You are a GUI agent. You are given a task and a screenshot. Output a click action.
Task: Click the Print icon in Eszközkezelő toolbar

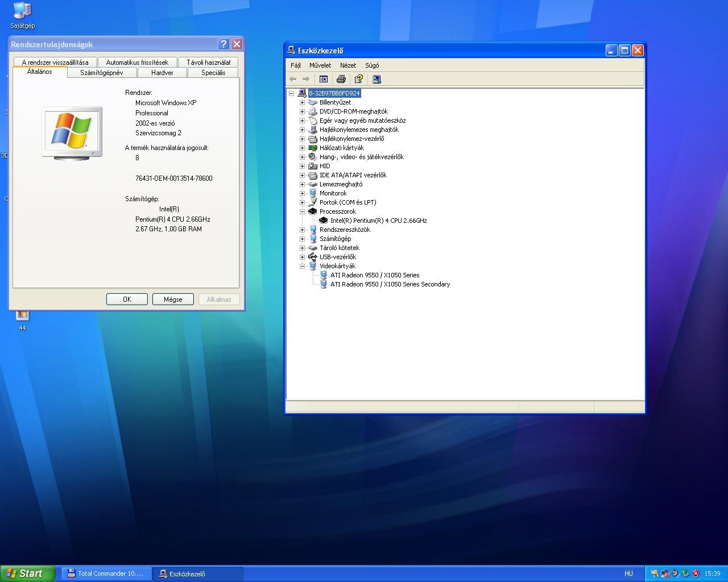341,79
